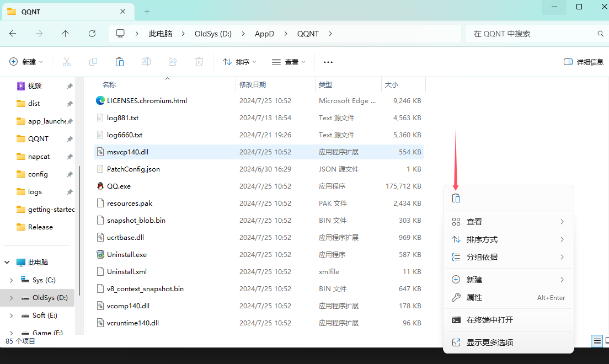Switch to details list view layout

coord(597,341)
